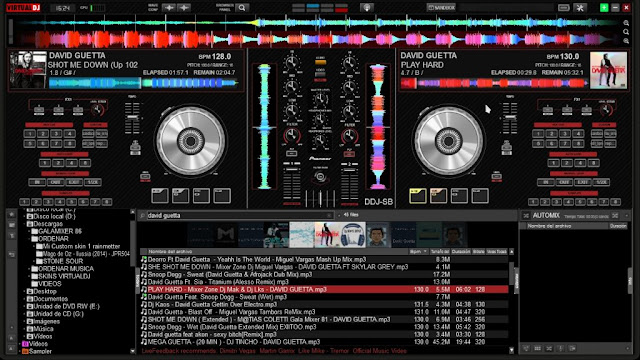Expand the Desktop tree node
640x360 pixels.
click(x=24, y=291)
